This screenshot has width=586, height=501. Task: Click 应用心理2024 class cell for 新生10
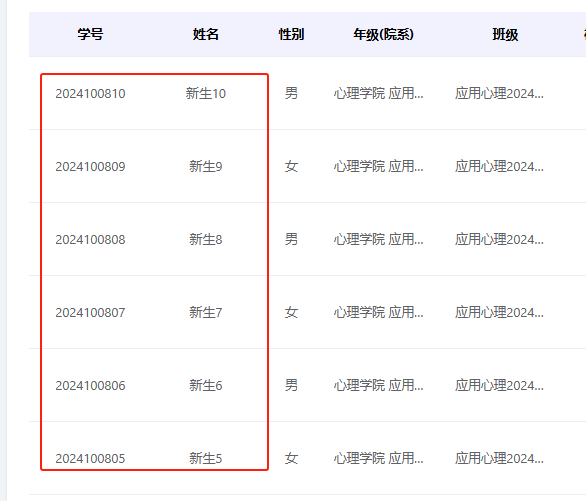click(499, 93)
